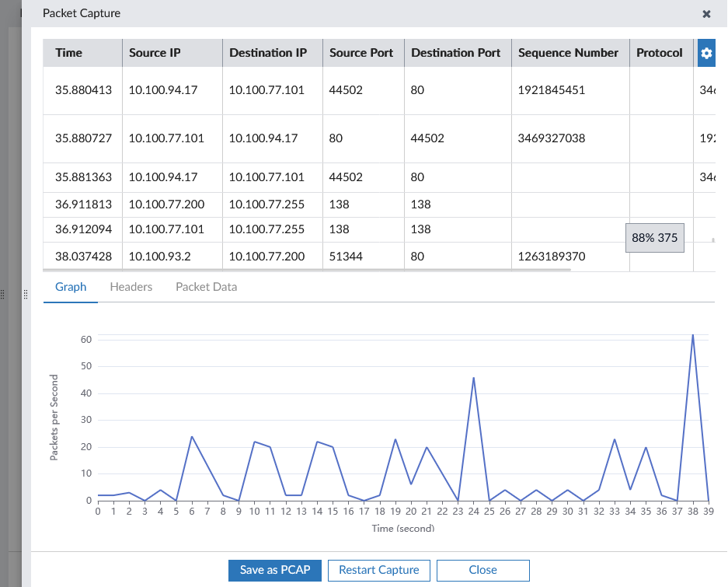The width and height of the screenshot is (728, 587).
Task: Click the tallest spike near 38 seconds on graph
Action: (x=694, y=336)
